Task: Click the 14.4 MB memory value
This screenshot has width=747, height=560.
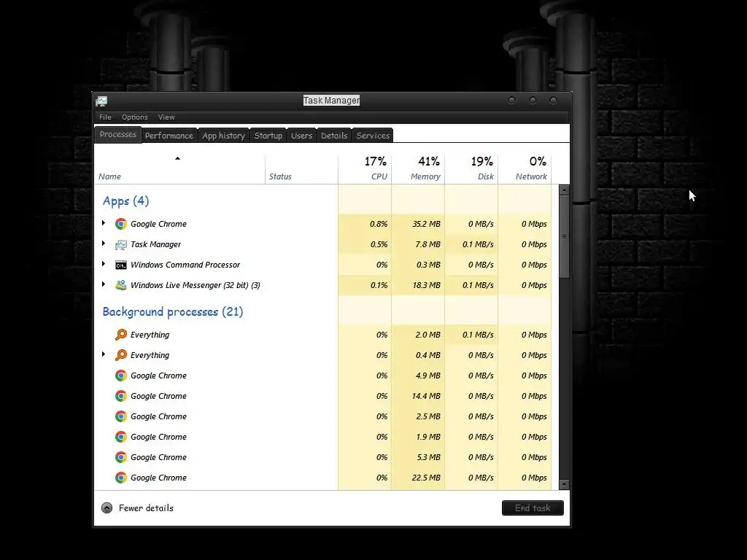Action: pyautogui.click(x=426, y=396)
